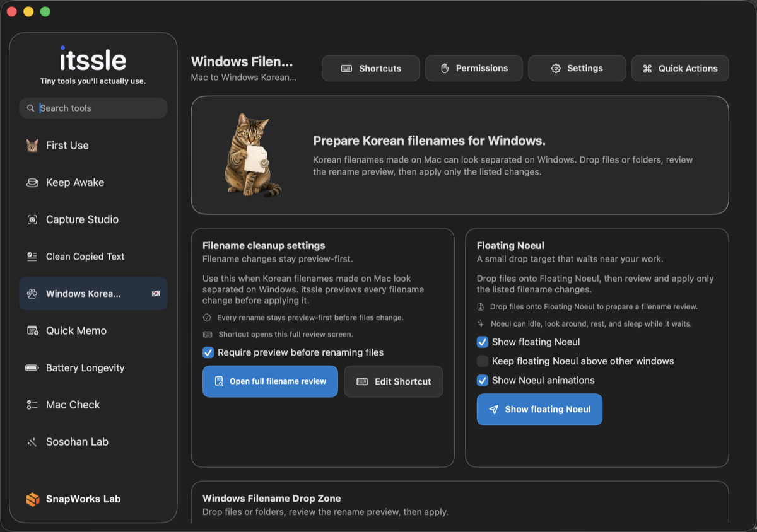Click the command icon on Quick Actions
Screen dimensions: 757x532
coord(647,69)
